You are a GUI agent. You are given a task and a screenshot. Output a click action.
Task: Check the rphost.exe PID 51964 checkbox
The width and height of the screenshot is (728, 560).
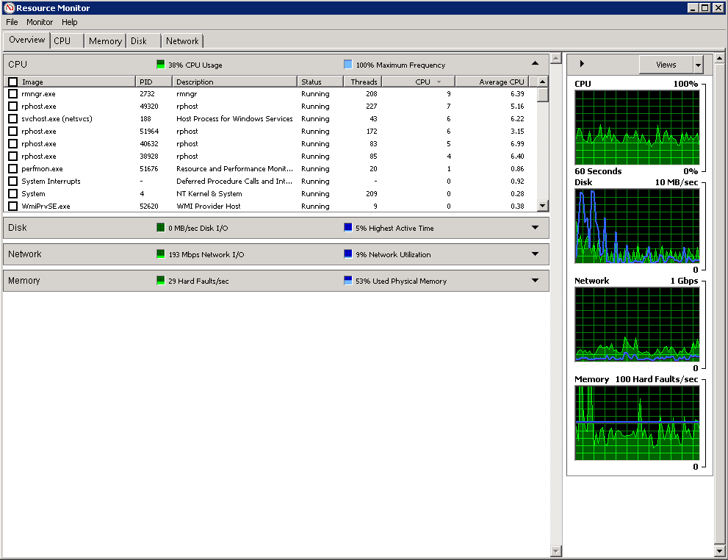(13, 132)
